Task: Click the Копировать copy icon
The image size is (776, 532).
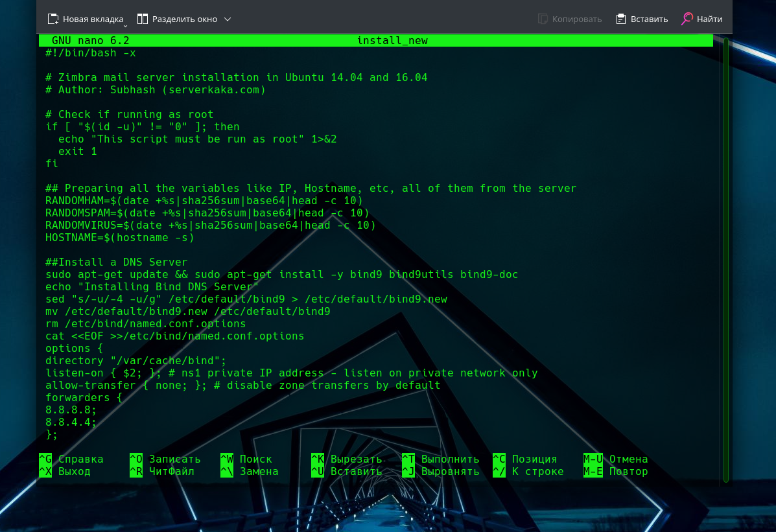Action: click(x=543, y=19)
